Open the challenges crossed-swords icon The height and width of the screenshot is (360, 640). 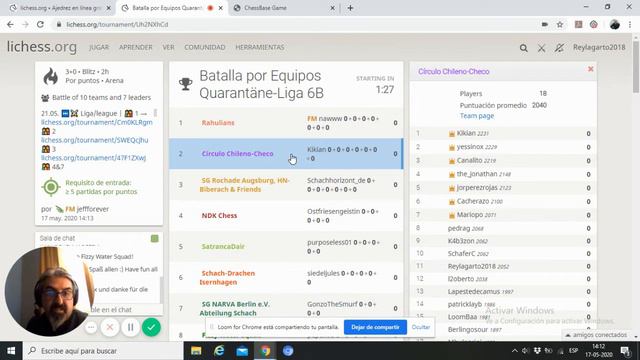(x=541, y=48)
